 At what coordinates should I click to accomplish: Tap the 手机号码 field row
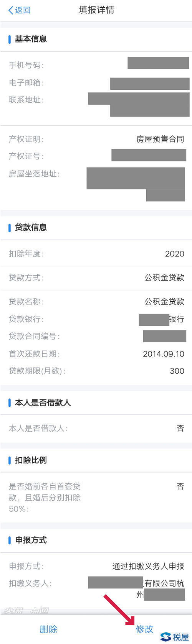point(96,65)
